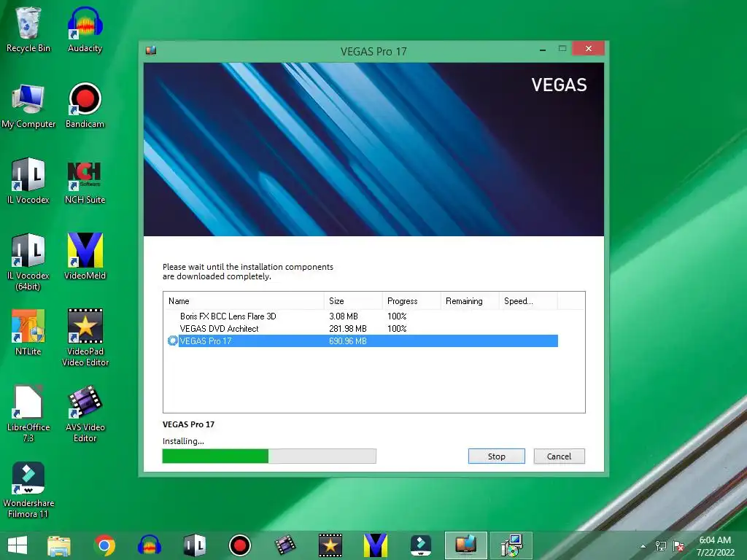This screenshot has width=747, height=560.
Task: Select the My Computer desktop icon
Action: click(28, 106)
